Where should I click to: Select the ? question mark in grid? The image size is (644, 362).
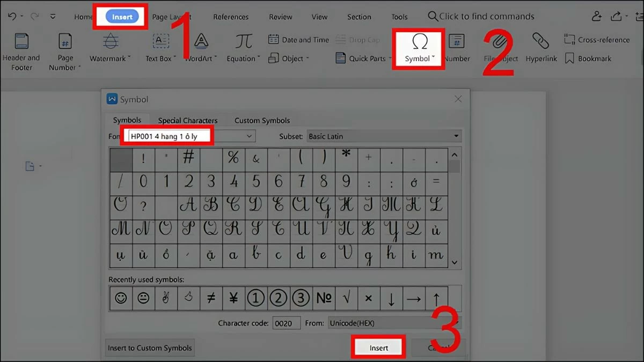point(143,206)
